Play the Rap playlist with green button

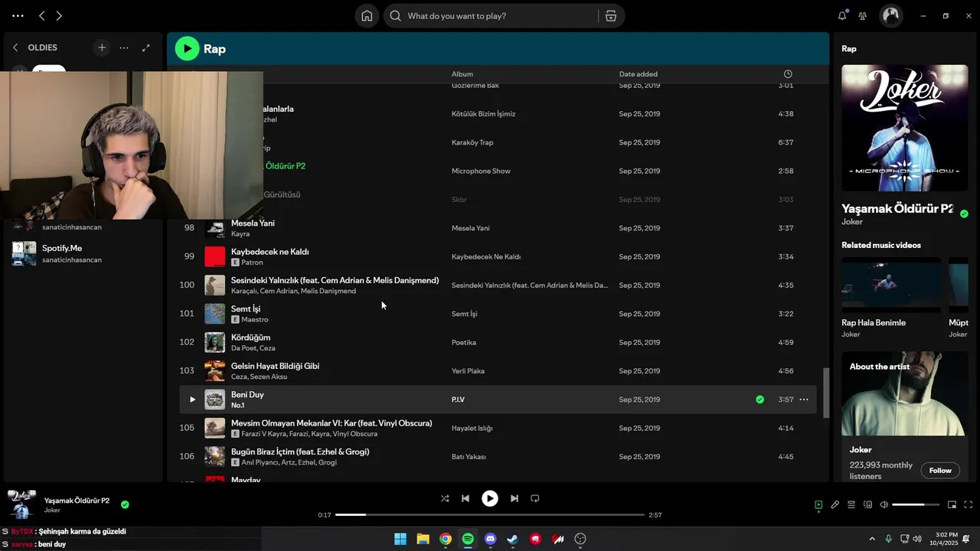pos(187,48)
